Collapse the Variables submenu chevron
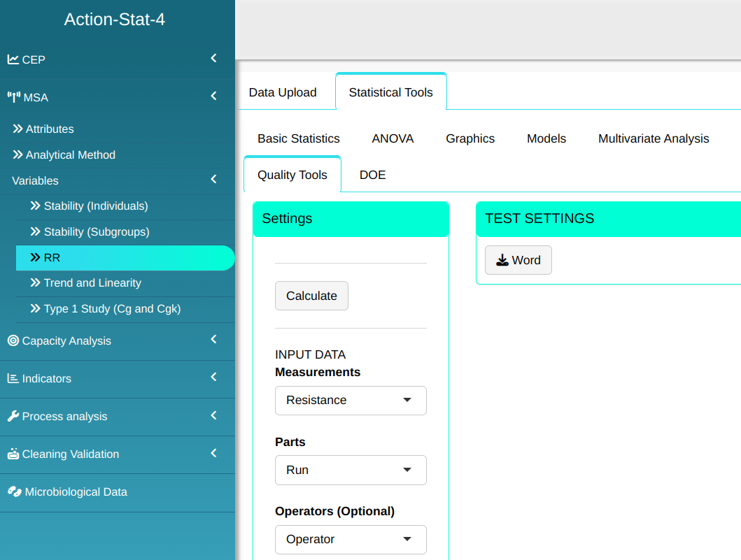 coord(213,180)
